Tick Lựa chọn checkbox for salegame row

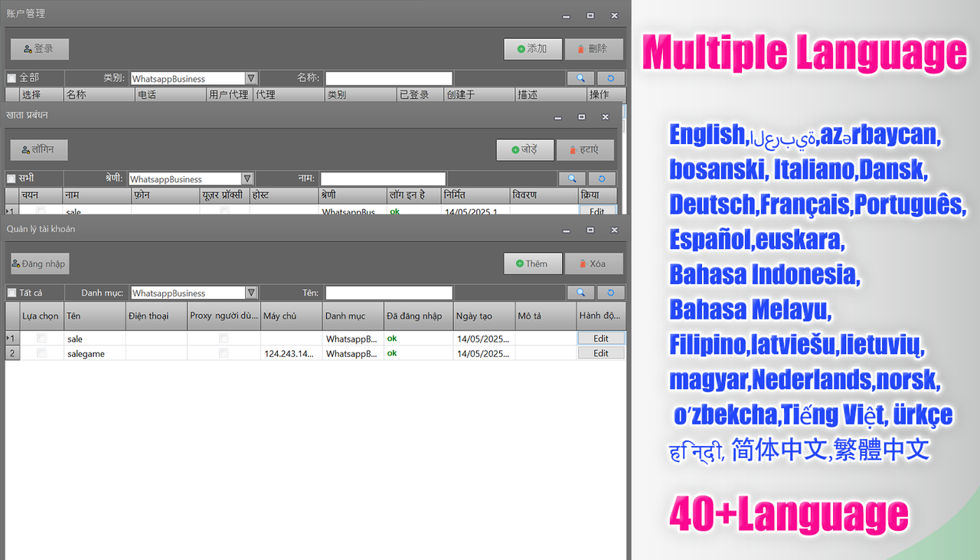point(42,353)
